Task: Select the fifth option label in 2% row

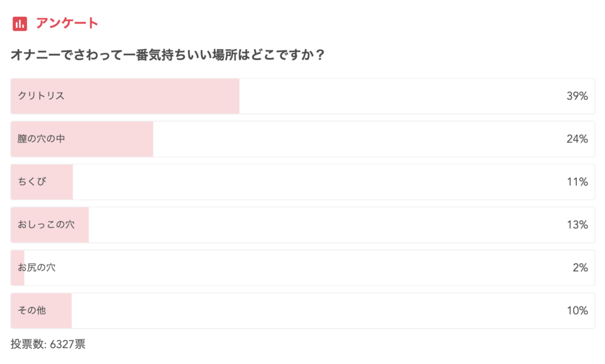Action: click(37, 267)
